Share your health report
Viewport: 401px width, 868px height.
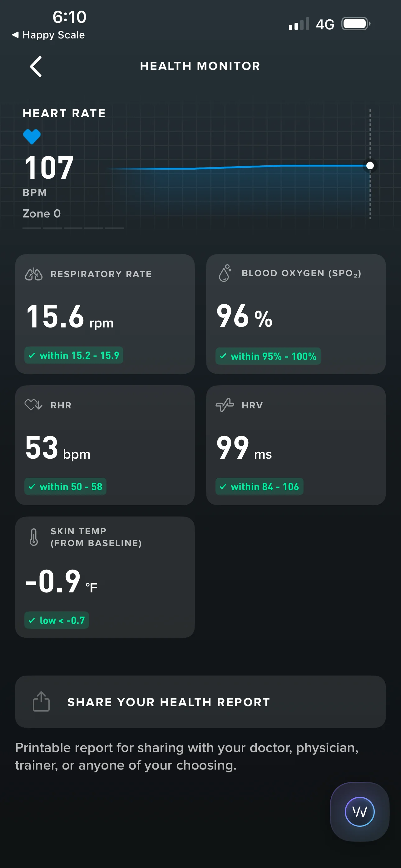(x=200, y=701)
